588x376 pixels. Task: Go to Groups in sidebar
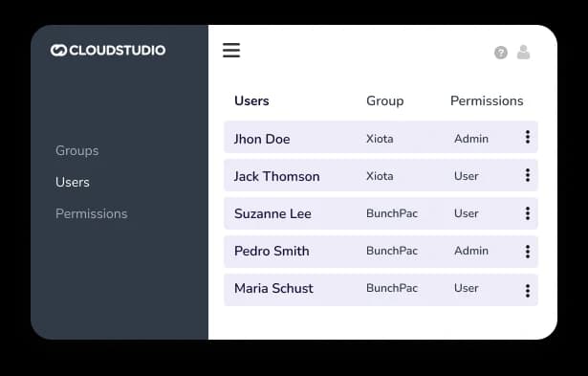point(77,151)
